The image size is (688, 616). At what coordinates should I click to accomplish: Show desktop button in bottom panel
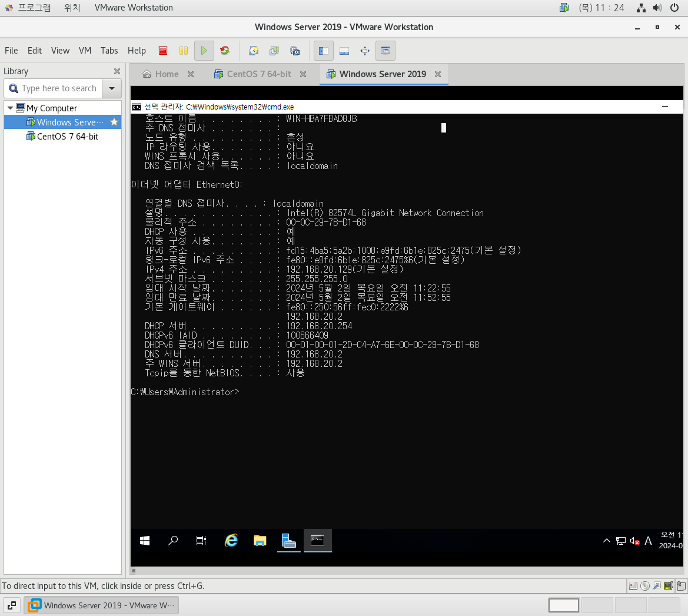12,605
